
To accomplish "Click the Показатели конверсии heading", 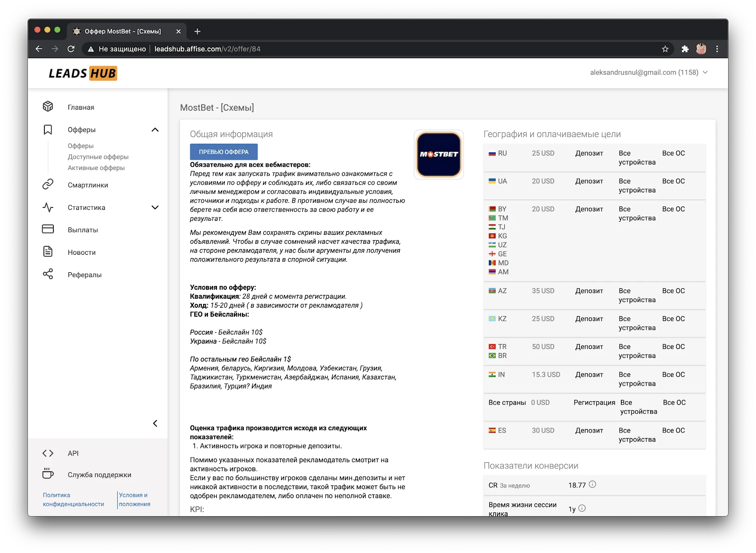I will click(531, 466).
